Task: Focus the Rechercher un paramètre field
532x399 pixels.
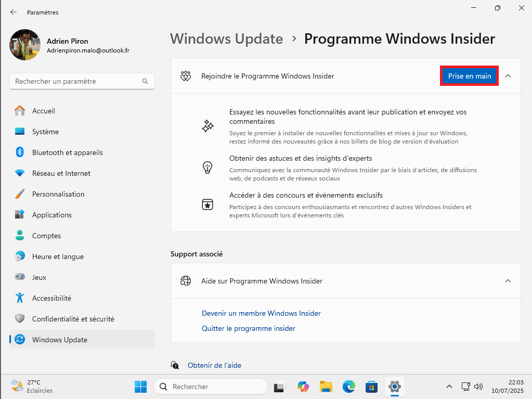Action: tap(82, 82)
